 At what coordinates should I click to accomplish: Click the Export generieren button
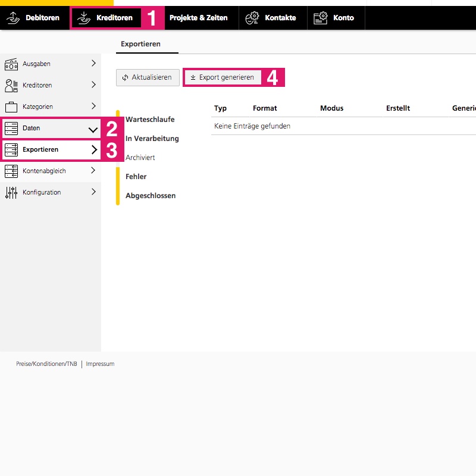pyautogui.click(x=222, y=77)
